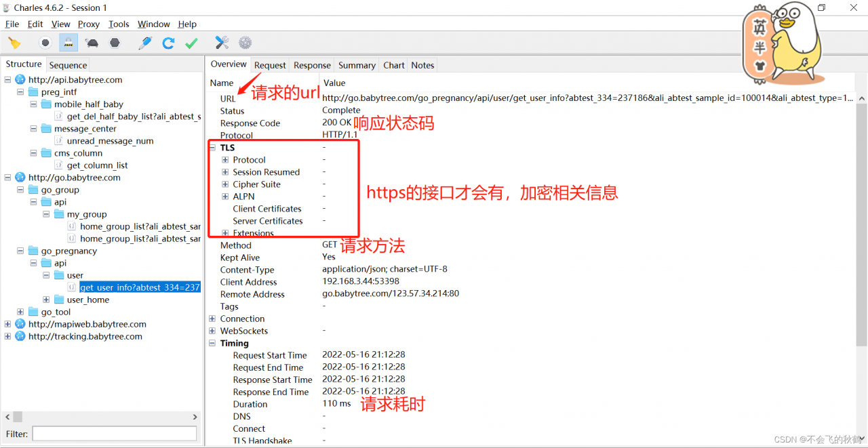Collapse the go_group folder
The width and height of the screenshot is (868, 448).
(x=21, y=190)
